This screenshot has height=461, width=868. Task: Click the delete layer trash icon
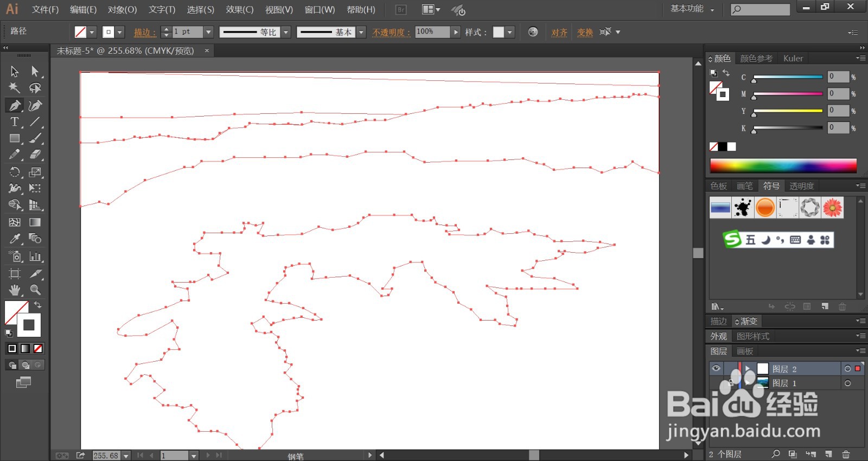845,454
